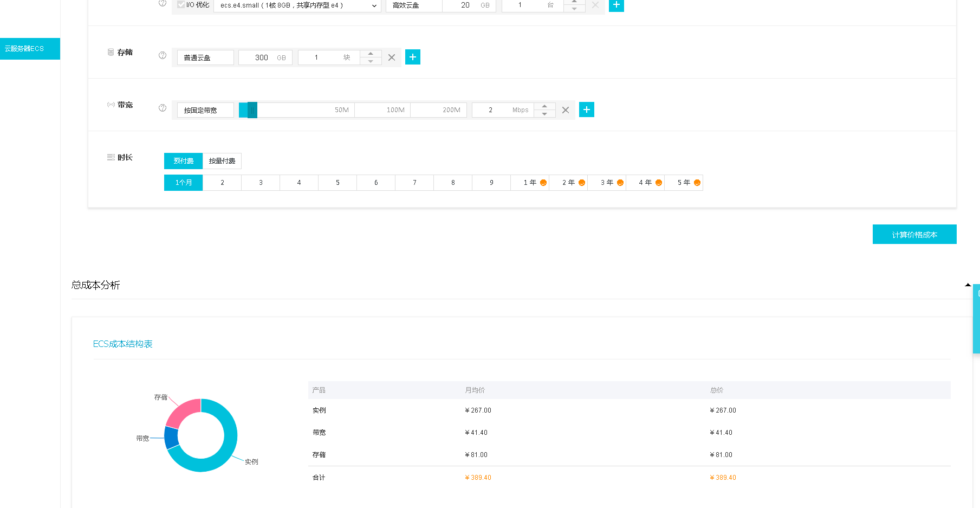Click the dark blue 带宽 donut segment

[x=171, y=438]
